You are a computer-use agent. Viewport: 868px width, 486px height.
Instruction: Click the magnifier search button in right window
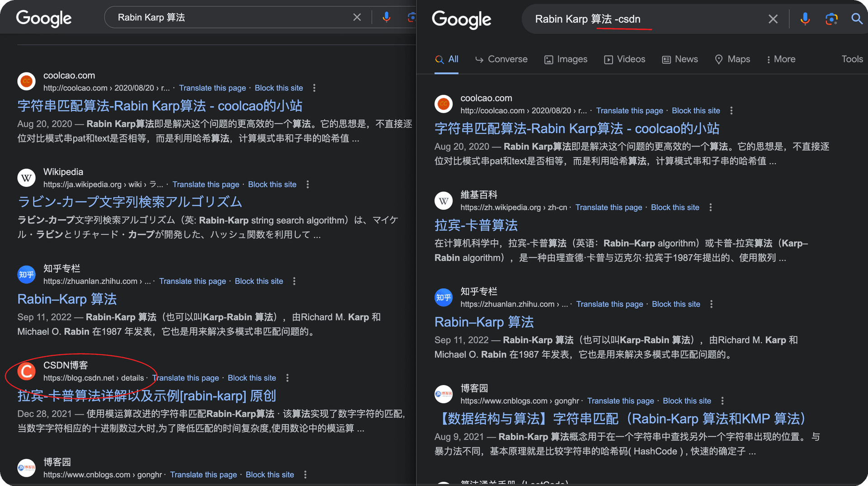pyautogui.click(x=857, y=19)
